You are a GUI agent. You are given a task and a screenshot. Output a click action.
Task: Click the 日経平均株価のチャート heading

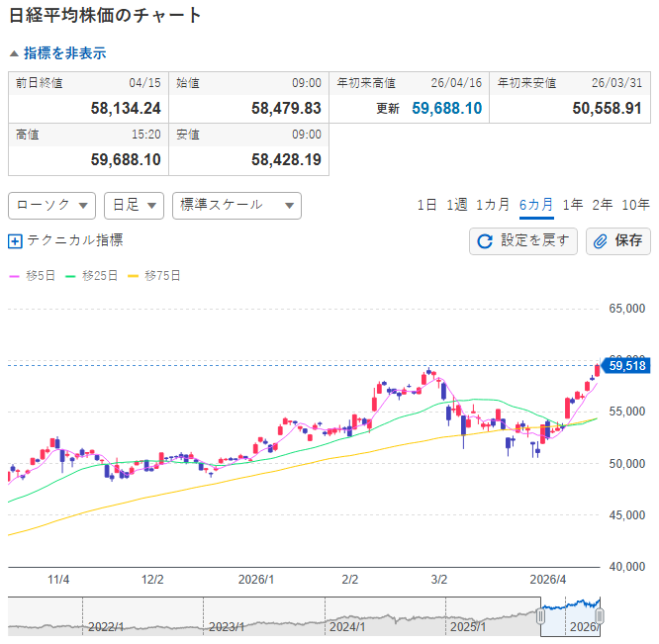[105, 16]
